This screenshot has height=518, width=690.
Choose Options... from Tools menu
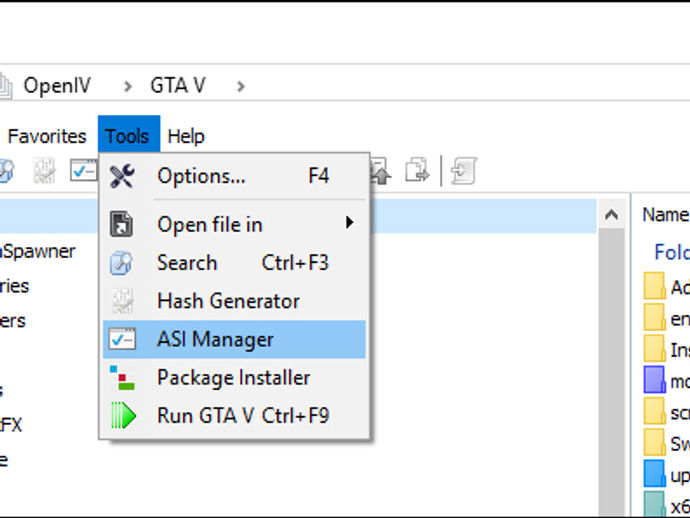(x=234, y=176)
